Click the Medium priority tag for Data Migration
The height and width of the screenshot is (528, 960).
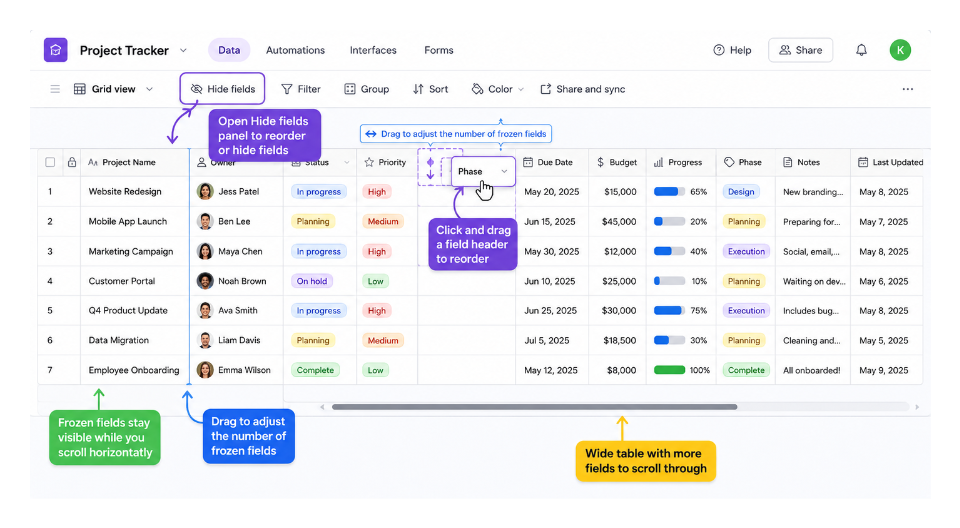click(383, 340)
